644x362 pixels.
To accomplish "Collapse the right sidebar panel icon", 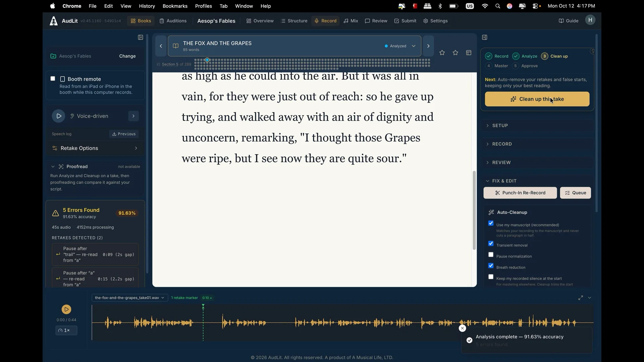I will click(484, 37).
